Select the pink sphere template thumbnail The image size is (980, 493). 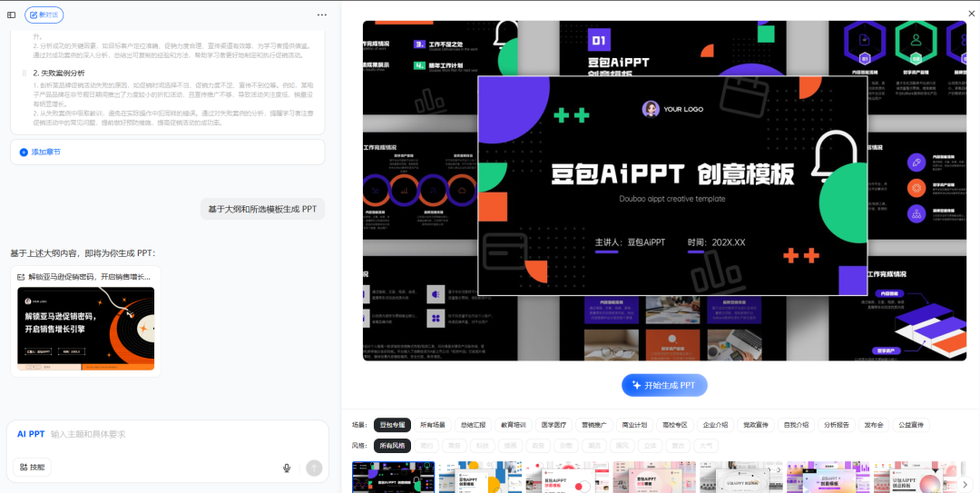point(915,478)
